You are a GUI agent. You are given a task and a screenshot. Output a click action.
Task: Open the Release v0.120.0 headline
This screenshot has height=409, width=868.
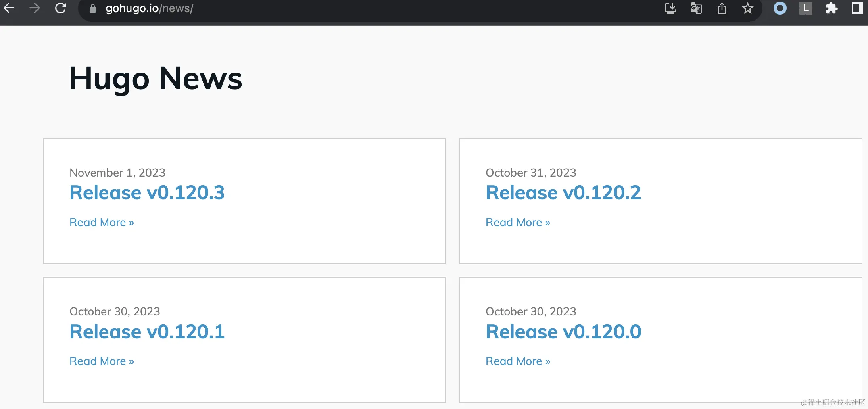pyautogui.click(x=563, y=332)
